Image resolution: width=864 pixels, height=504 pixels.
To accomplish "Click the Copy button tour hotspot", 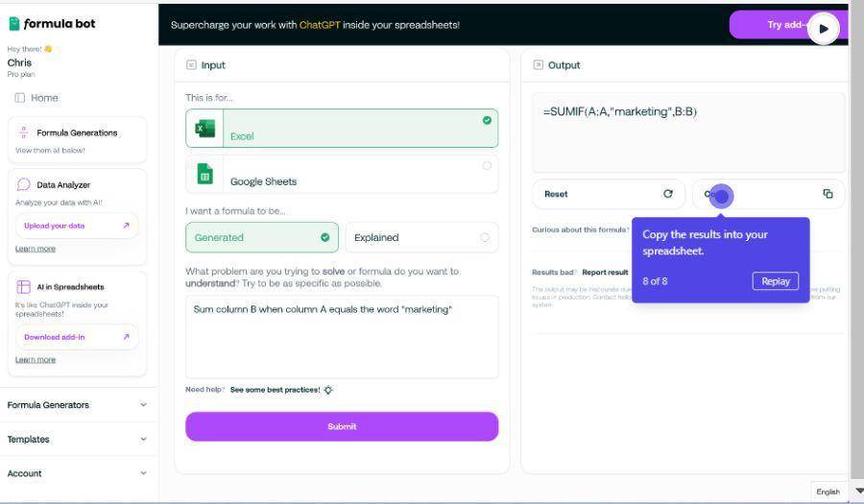I will [721, 196].
